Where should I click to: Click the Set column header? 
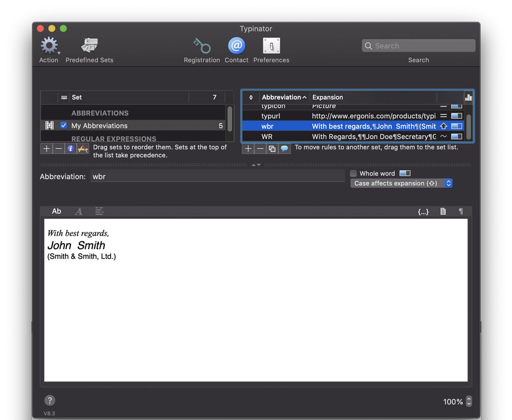pos(130,97)
